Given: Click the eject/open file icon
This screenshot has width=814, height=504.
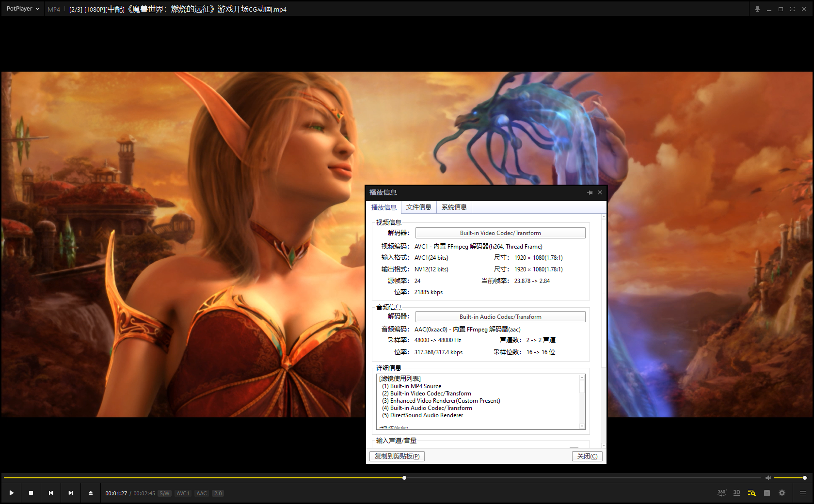Looking at the screenshot, I should click(x=90, y=493).
